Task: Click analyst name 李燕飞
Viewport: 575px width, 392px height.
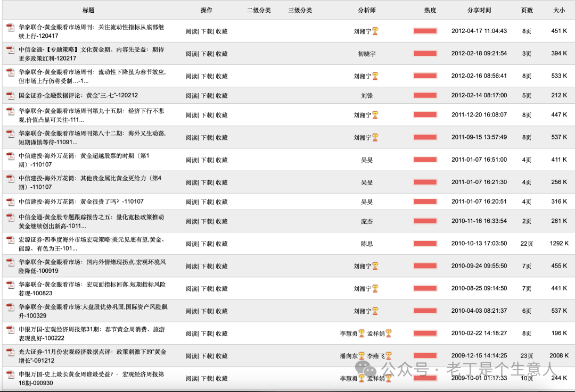Action: tap(376, 356)
